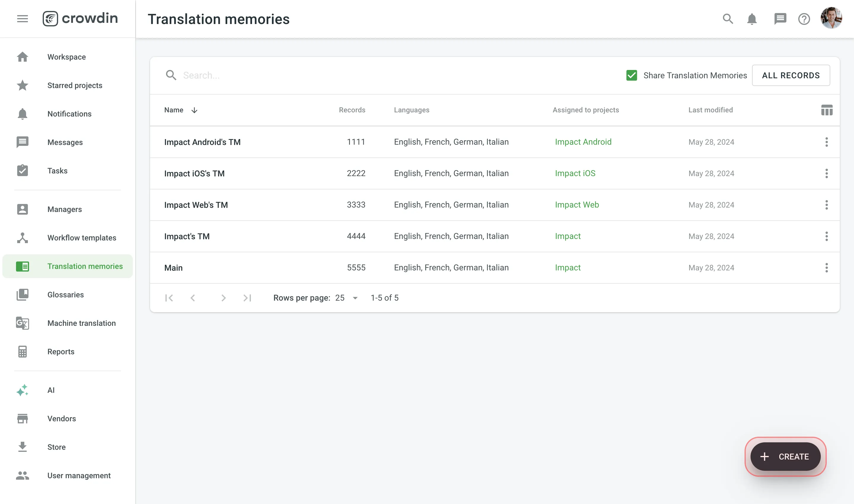The width and height of the screenshot is (854, 504).
Task: Click the sidebar Messages icon
Action: coord(23,142)
